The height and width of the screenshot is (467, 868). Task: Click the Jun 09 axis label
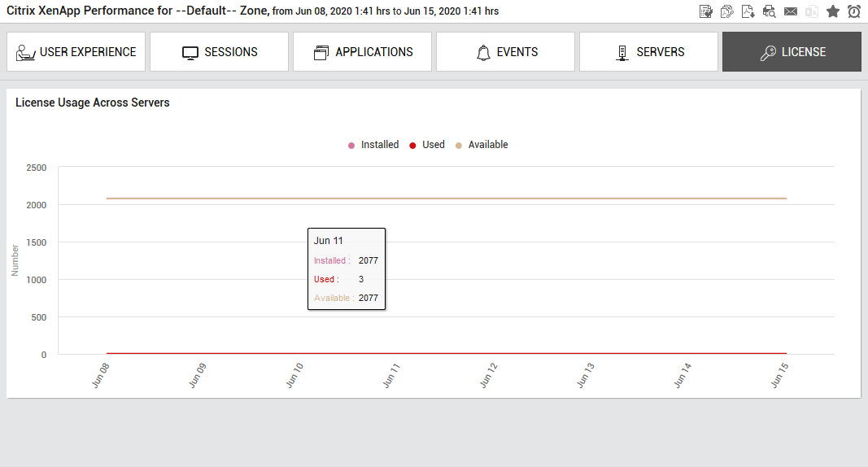pos(197,375)
